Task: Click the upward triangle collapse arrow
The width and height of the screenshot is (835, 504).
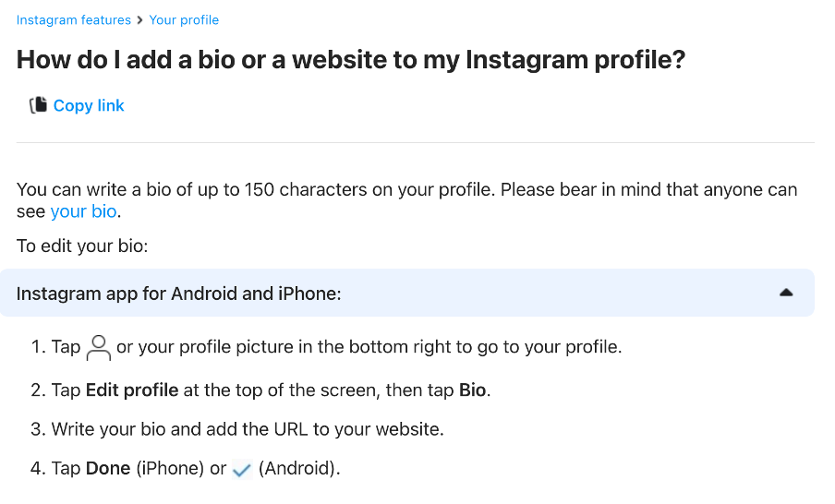Action: coord(786,293)
